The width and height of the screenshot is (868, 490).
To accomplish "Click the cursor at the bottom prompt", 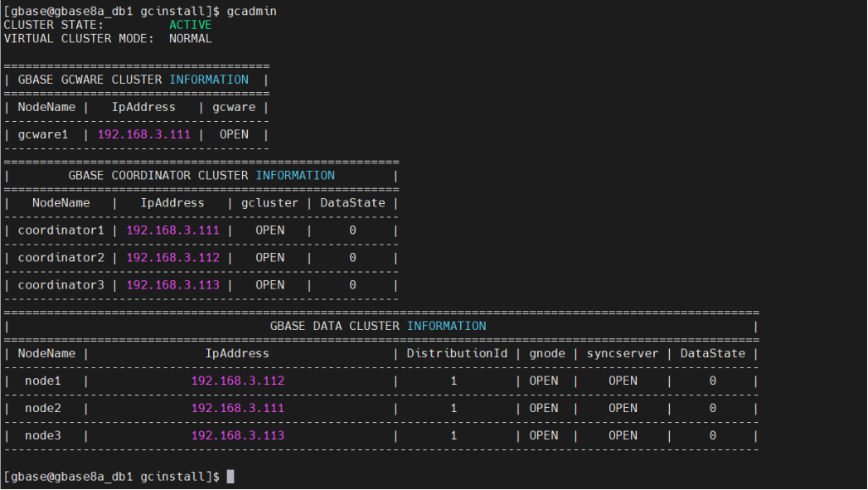I will coord(230,477).
